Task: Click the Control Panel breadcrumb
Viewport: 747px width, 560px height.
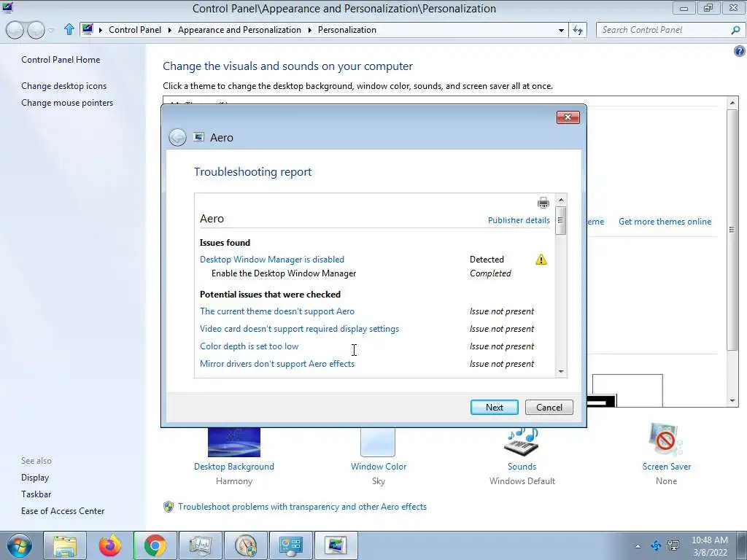Action: point(135,29)
